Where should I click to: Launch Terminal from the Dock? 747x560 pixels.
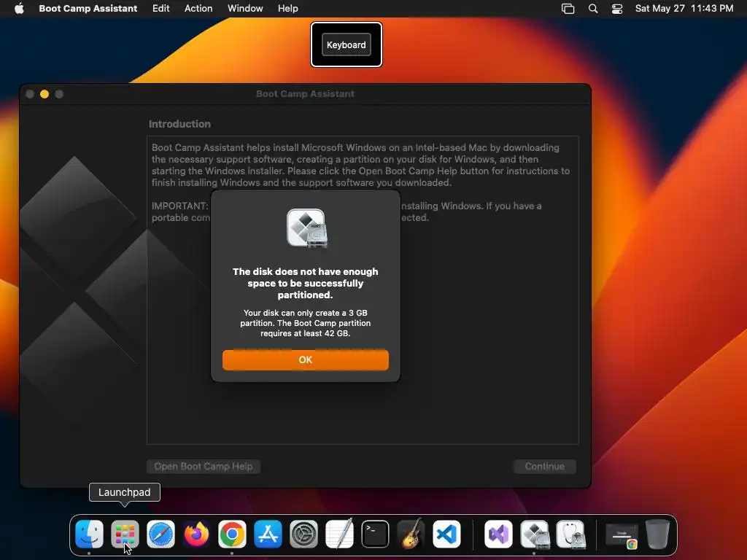[375, 534]
